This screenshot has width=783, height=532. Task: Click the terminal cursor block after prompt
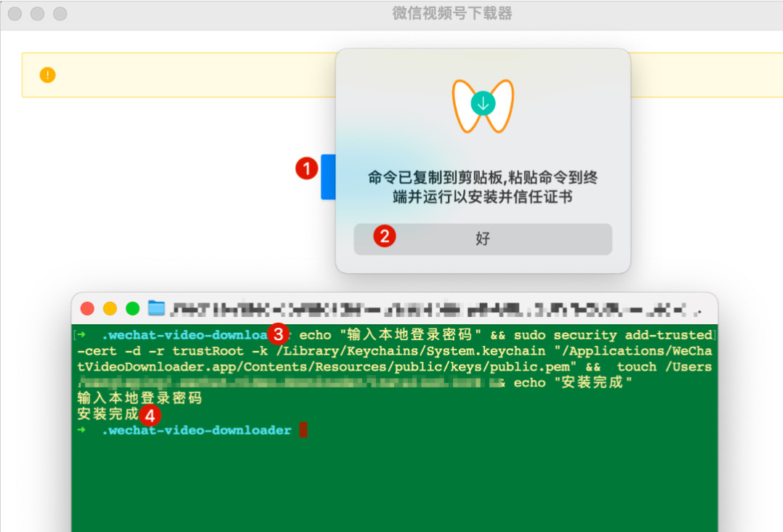tap(303, 430)
